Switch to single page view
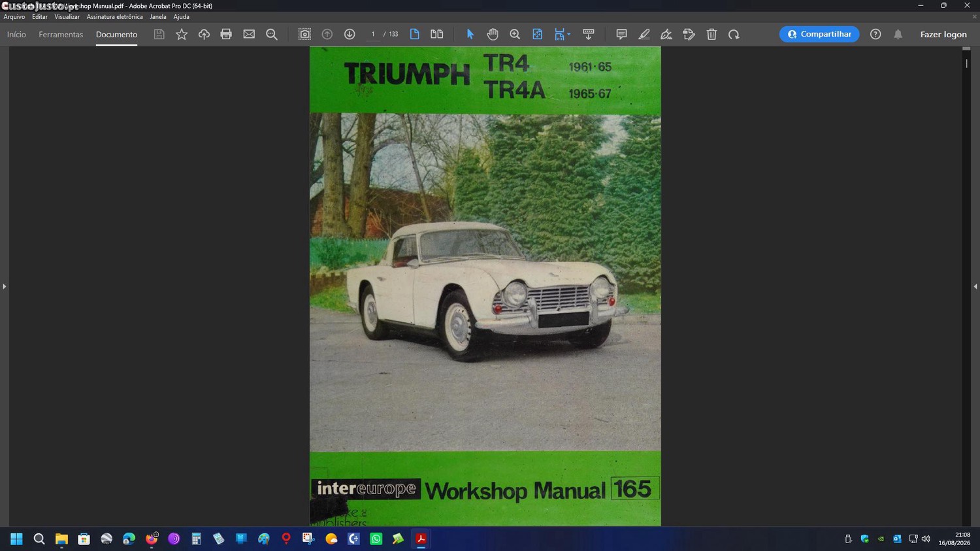 [x=414, y=35]
